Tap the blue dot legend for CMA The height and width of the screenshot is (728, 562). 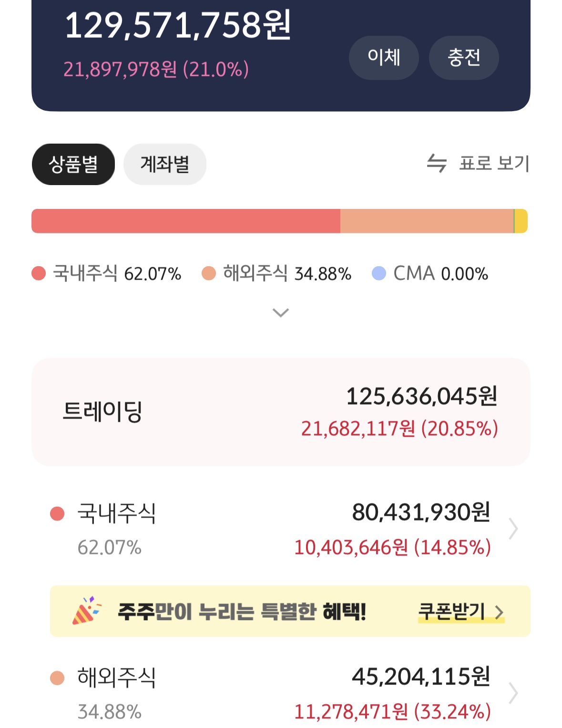click(x=379, y=273)
